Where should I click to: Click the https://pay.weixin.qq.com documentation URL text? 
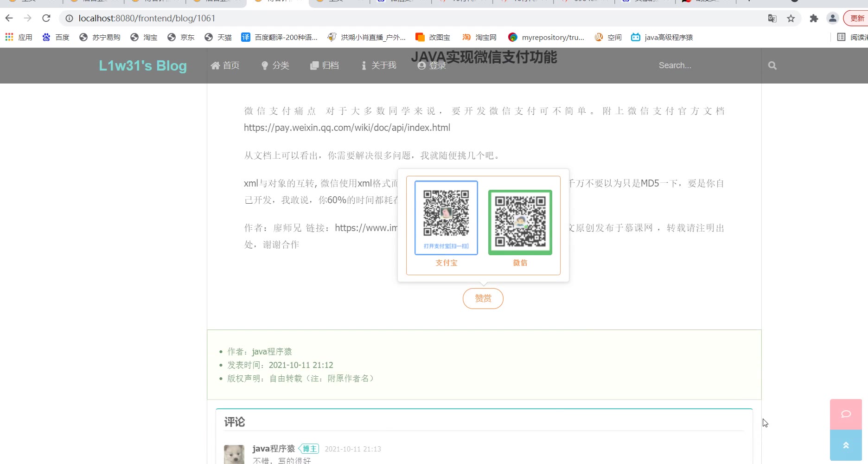(347, 128)
